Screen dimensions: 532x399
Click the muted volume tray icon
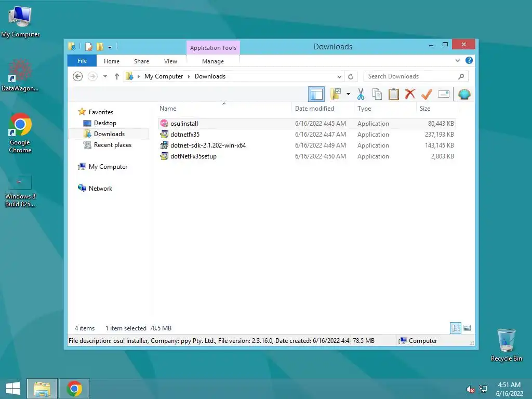(470, 389)
